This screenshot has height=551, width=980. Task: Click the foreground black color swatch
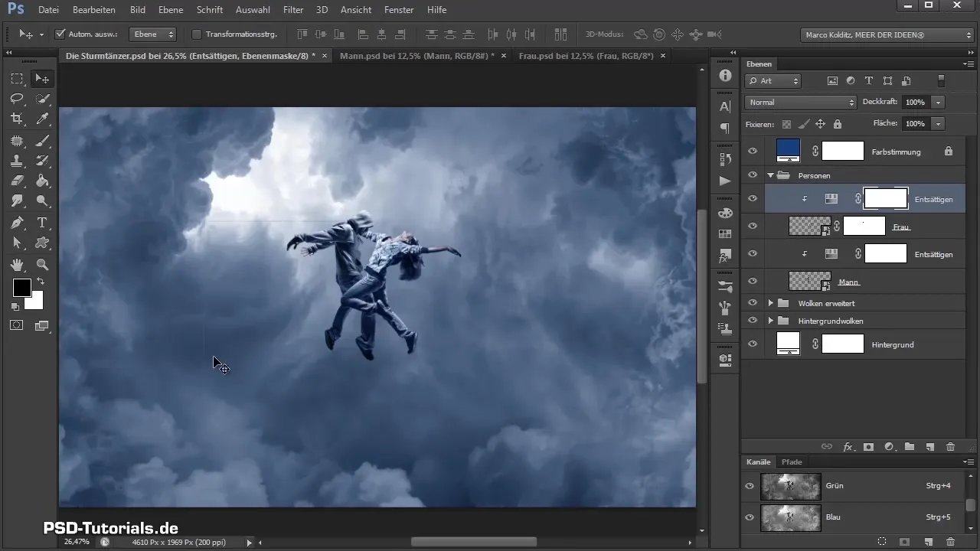click(21, 287)
